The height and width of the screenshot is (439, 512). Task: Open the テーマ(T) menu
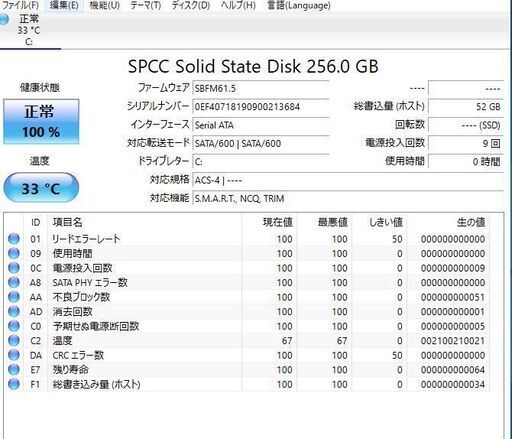pos(146,5)
